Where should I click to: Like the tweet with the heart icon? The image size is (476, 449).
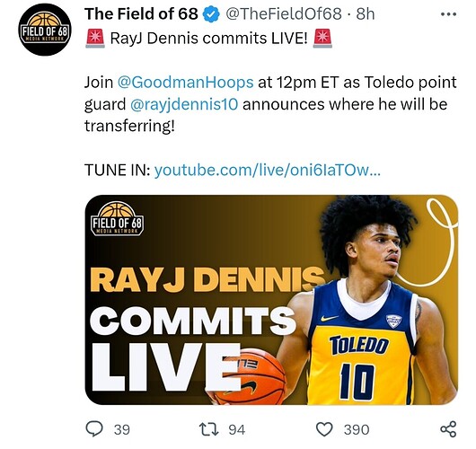click(324, 429)
